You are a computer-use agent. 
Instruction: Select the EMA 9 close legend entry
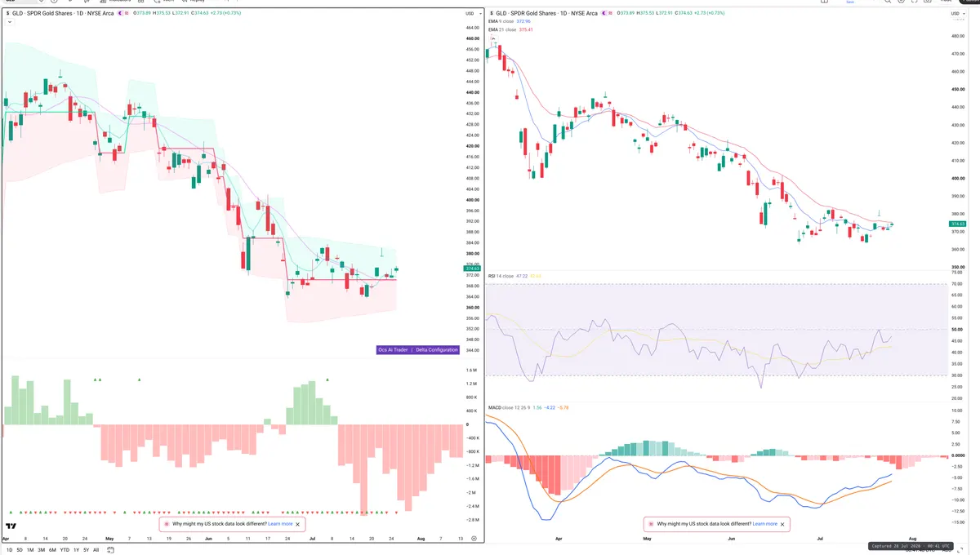point(502,22)
